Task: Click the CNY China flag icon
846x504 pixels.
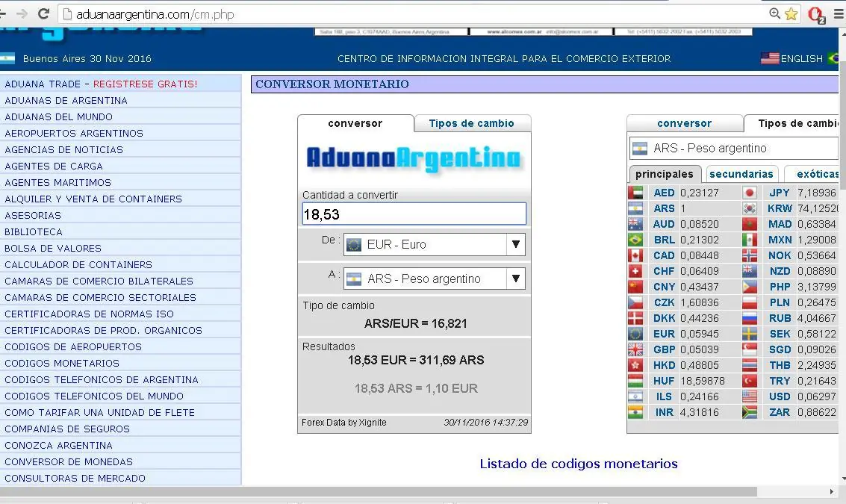Action: [635, 287]
